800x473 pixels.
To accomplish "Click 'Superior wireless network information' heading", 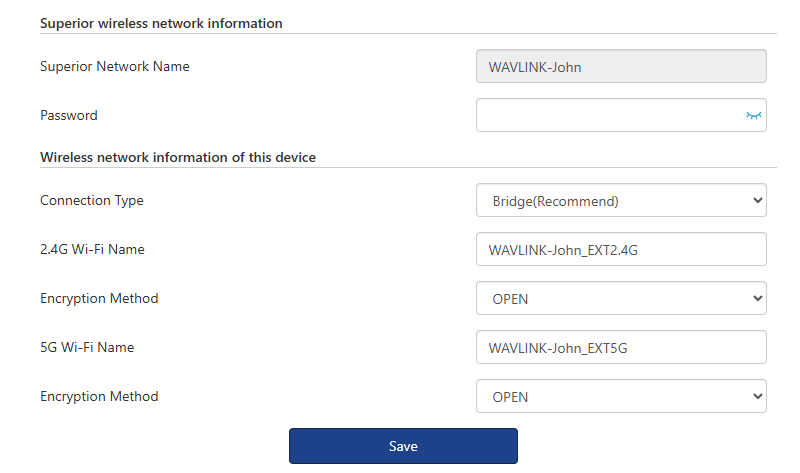I will [161, 23].
